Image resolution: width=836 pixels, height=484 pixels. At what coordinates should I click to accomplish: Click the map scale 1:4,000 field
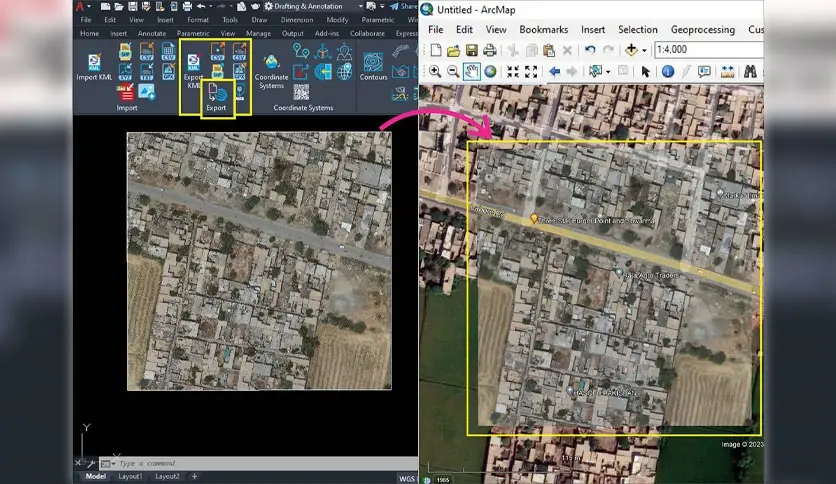708,50
